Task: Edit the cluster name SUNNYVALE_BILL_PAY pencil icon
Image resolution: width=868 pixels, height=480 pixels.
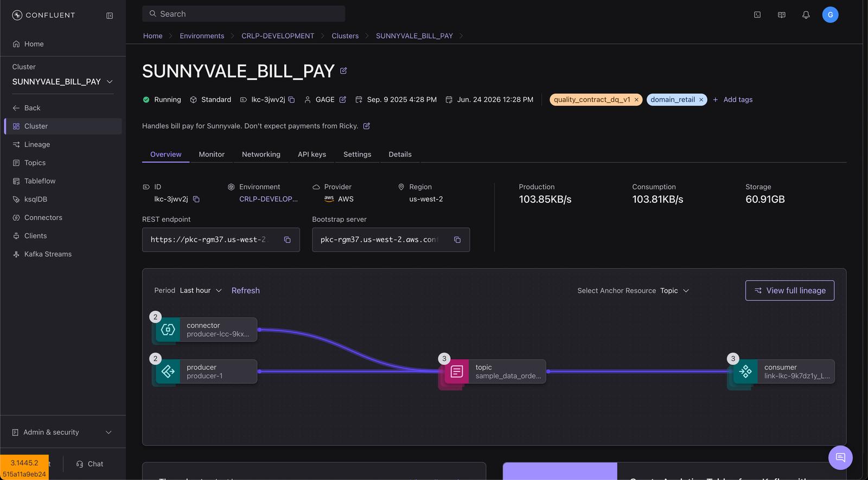Action: coord(343,71)
